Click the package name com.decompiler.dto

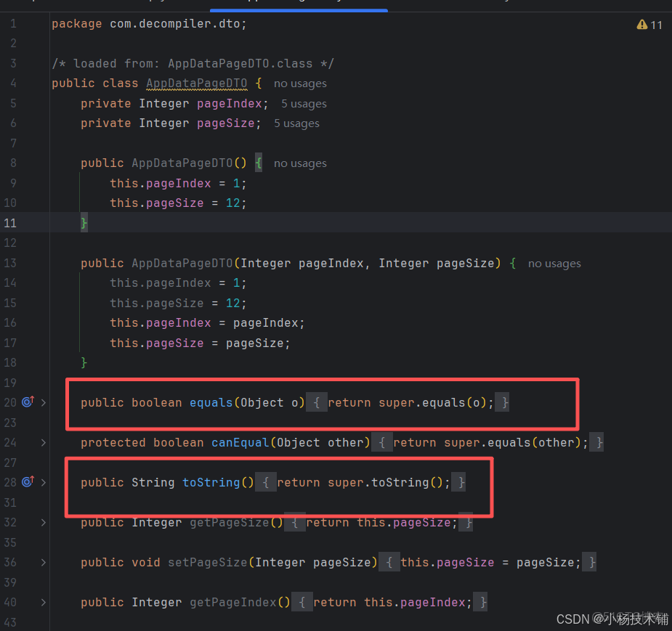[x=174, y=23]
